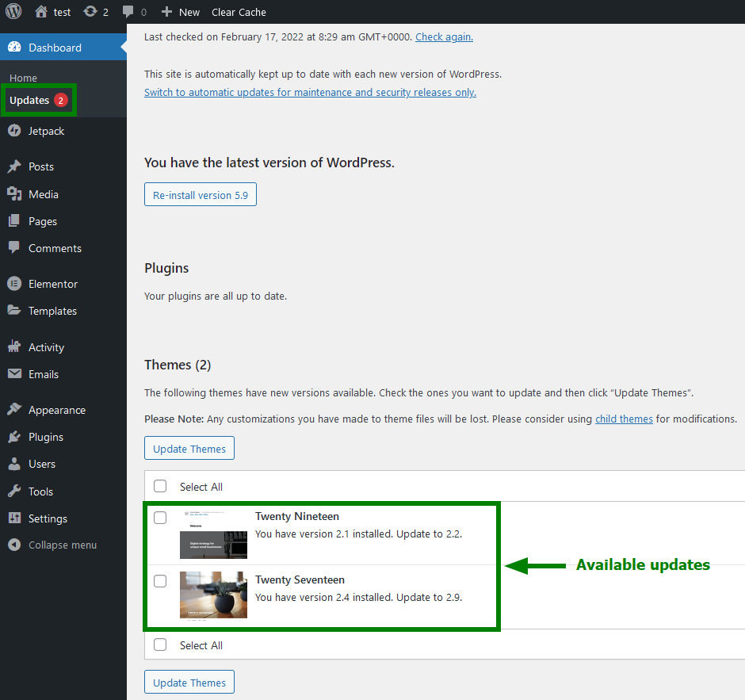Screen dimensions: 745x700
Task: Click the Twenty Seventeen theme thumbnail
Action: (x=213, y=595)
